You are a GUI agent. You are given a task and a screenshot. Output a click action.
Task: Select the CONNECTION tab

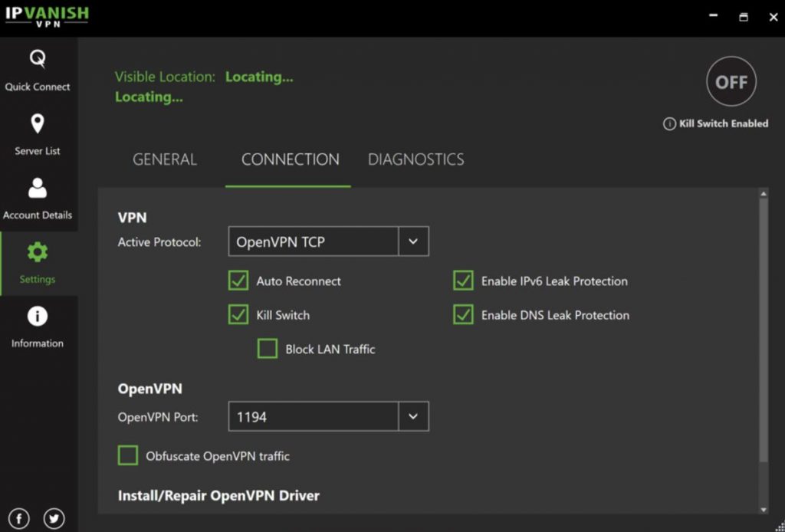(x=291, y=159)
